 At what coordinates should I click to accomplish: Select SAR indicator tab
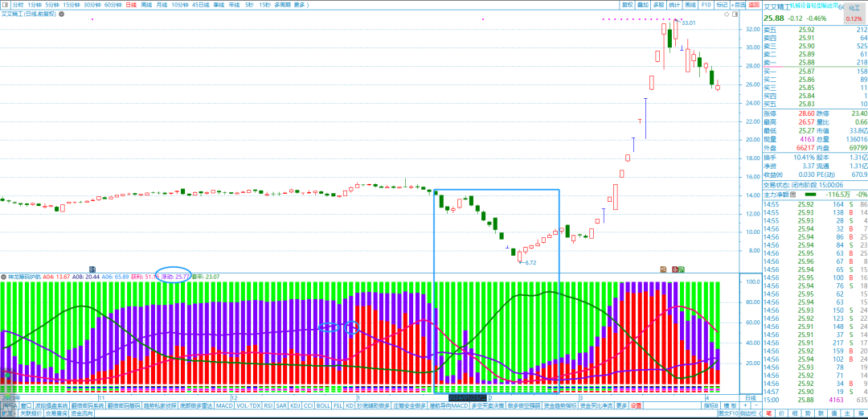[281, 405]
